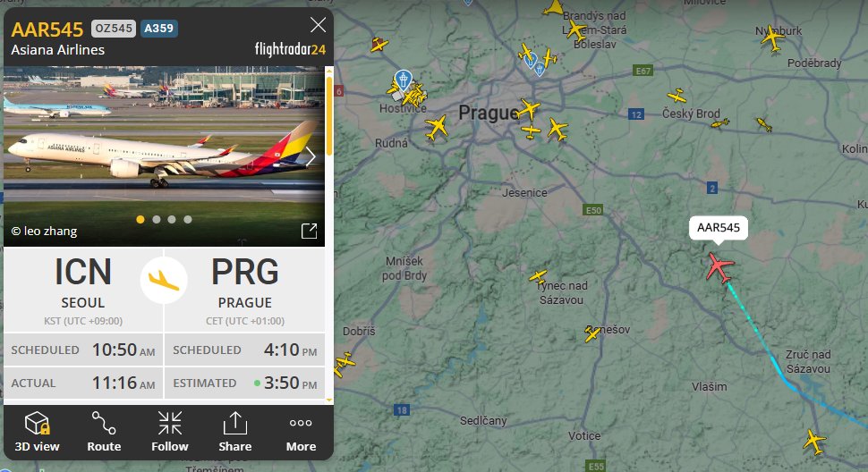
Task: Click the red AAR545 aircraft on the map
Action: tap(719, 267)
